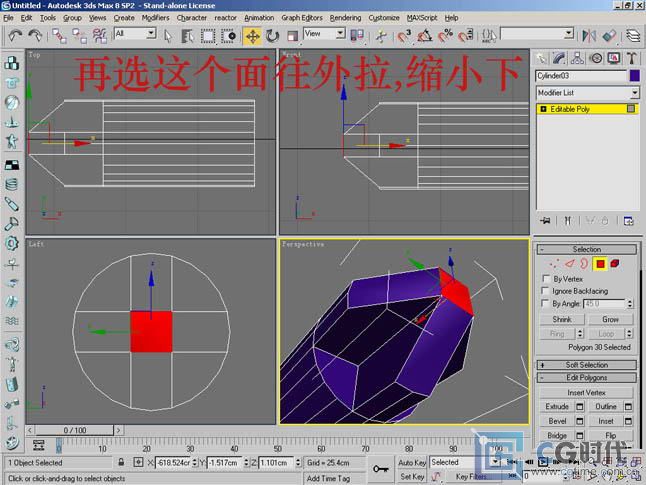Open the Layer Manager icon

click(x=633, y=36)
